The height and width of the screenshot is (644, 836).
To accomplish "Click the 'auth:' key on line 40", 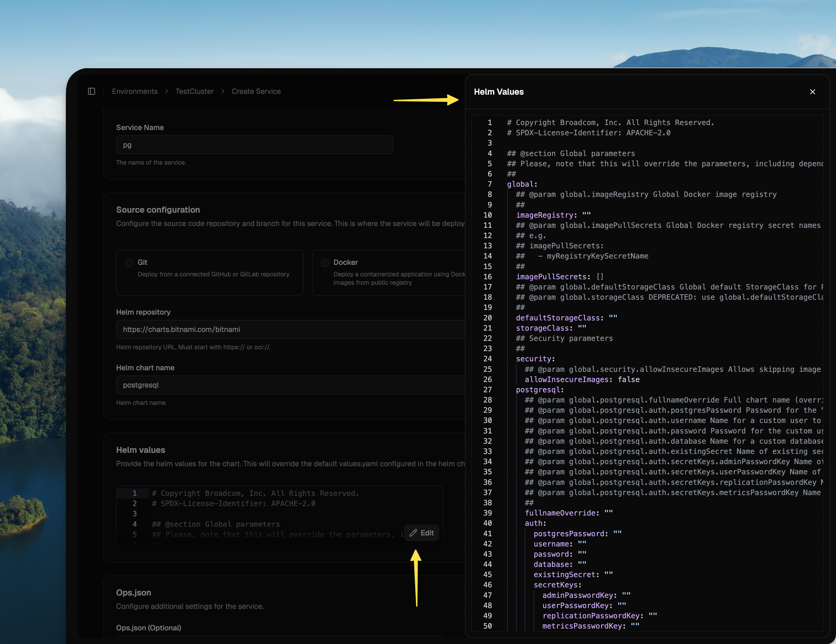I will tap(535, 523).
